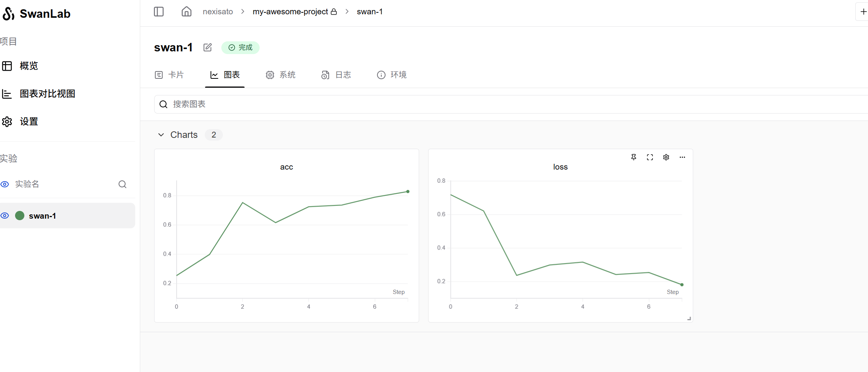The width and height of the screenshot is (868, 372).
Task: Click the plus button at top right
Action: coord(863,12)
